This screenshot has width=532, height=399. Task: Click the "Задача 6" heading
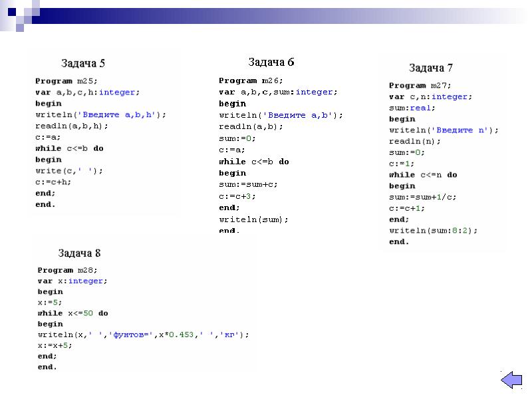click(x=271, y=63)
